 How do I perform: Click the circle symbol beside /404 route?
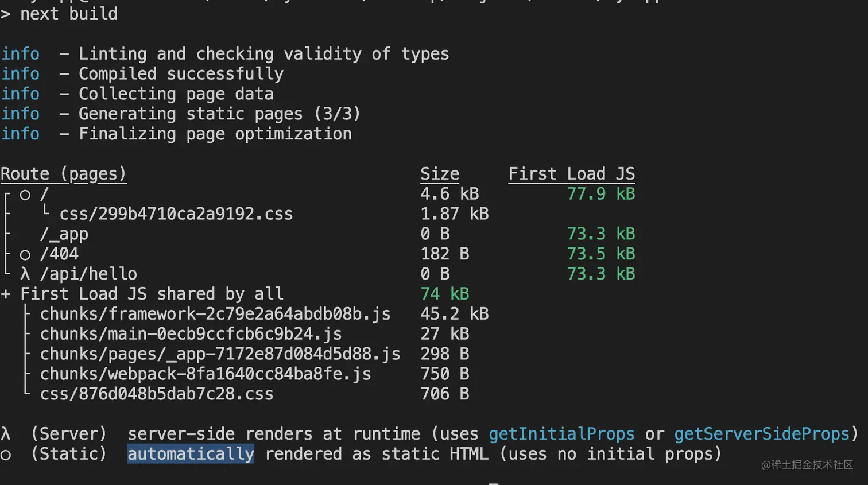pyautogui.click(x=25, y=255)
